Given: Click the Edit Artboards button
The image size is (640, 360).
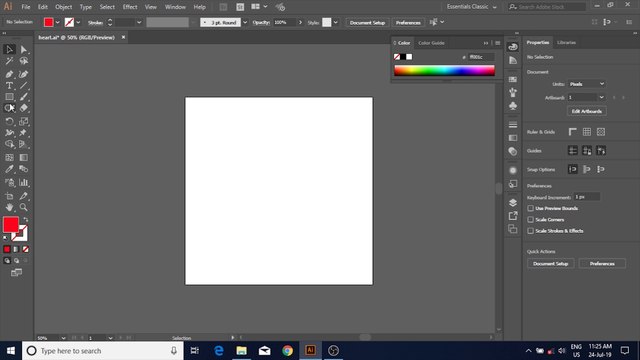Looking at the screenshot, I should [587, 111].
